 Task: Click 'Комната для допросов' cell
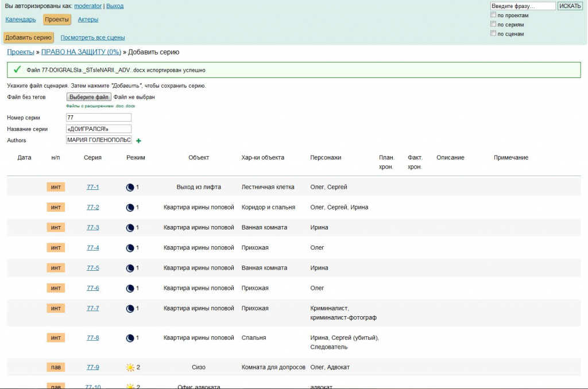tap(273, 367)
